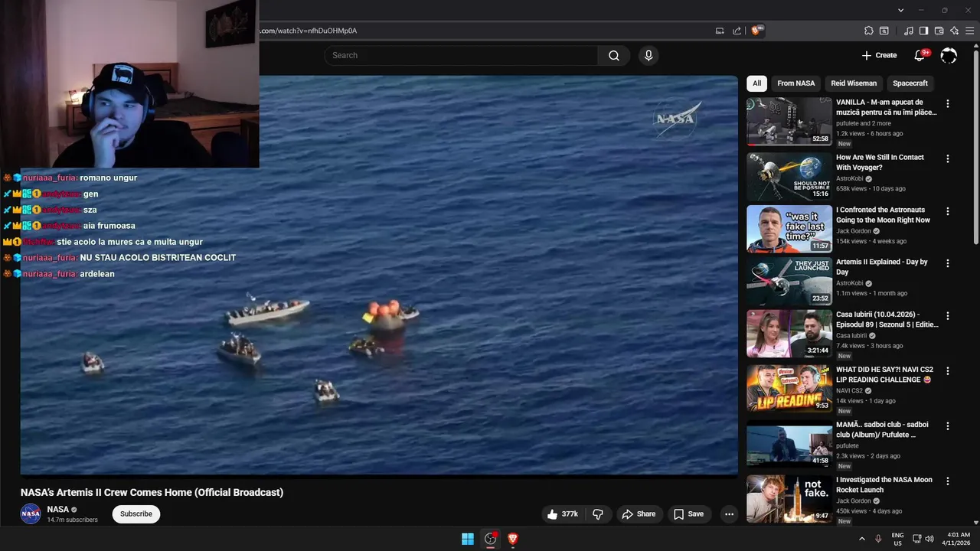The width and height of the screenshot is (980, 551).
Task: Open options for 'I Investigated NASA Moon' video
Action: click(948, 481)
